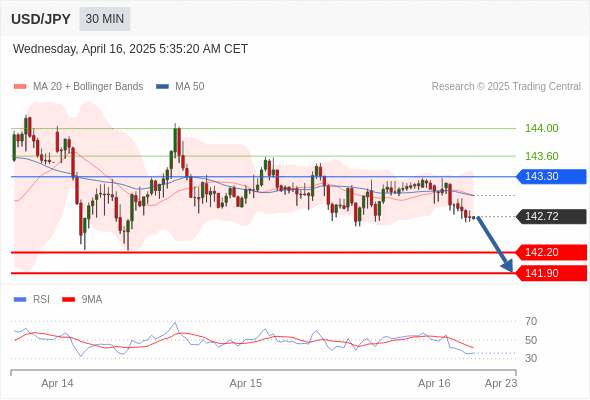Click the USD/JPY symbol title
Image resolution: width=590 pixels, height=400 pixels.
(41, 19)
